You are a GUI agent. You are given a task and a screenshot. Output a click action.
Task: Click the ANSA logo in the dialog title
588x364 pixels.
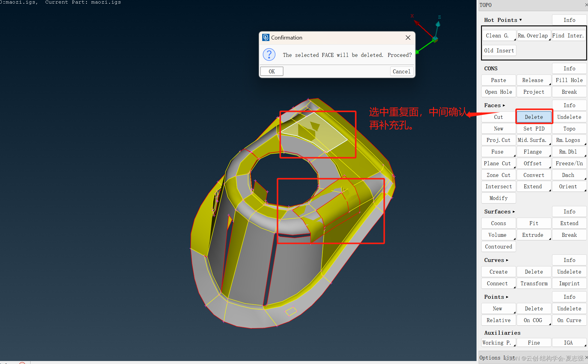[x=266, y=38]
